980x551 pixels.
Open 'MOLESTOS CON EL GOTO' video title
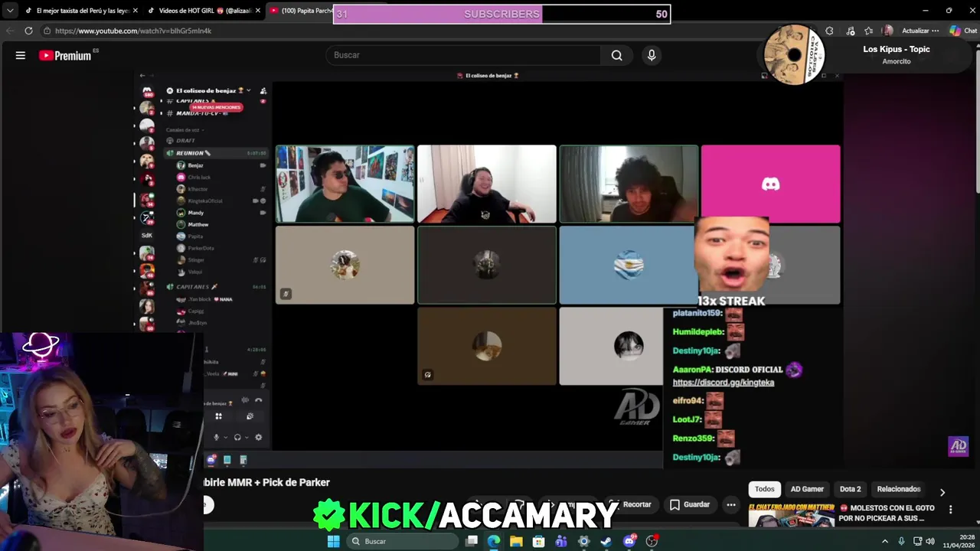click(886, 513)
